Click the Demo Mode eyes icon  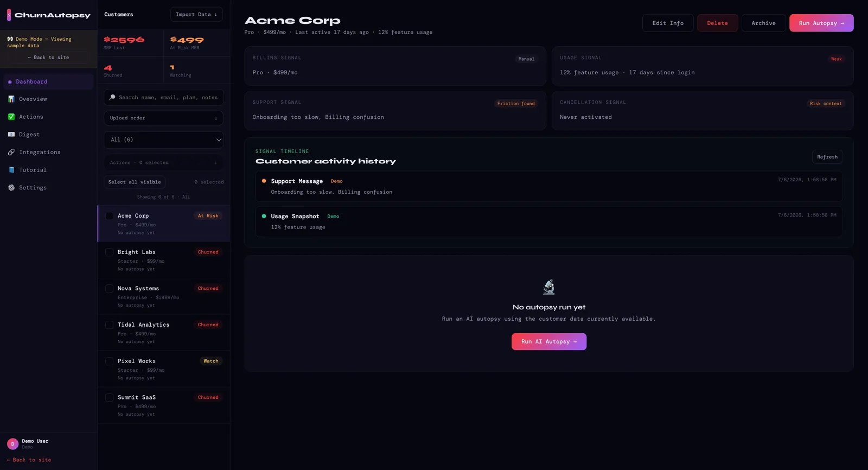click(x=10, y=39)
